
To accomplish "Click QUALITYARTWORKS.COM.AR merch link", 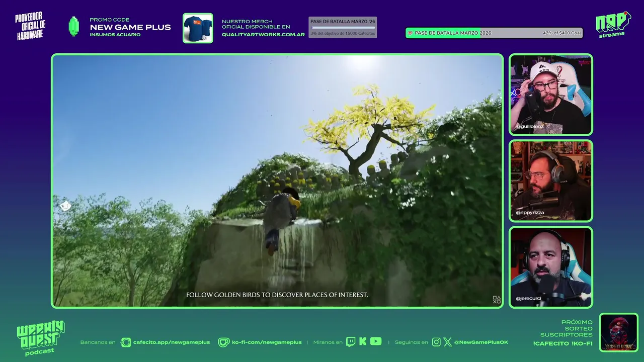I will point(263,35).
